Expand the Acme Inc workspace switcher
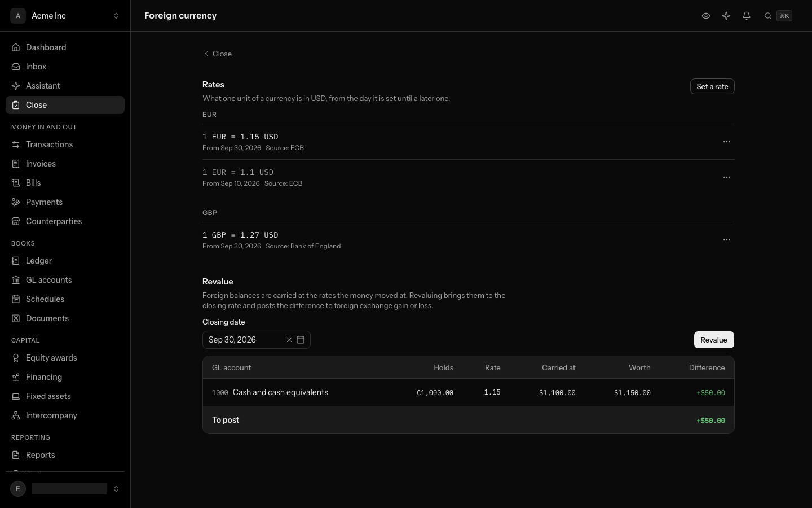Screen dimensions: 812x508 tap(65, 16)
